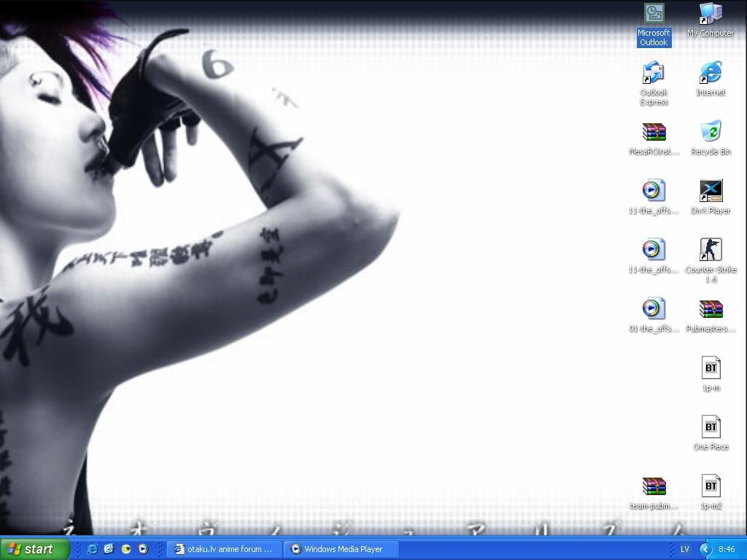The height and width of the screenshot is (560, 747).
Task: Select the One Piece torrent file
Action: coord(711,433)
